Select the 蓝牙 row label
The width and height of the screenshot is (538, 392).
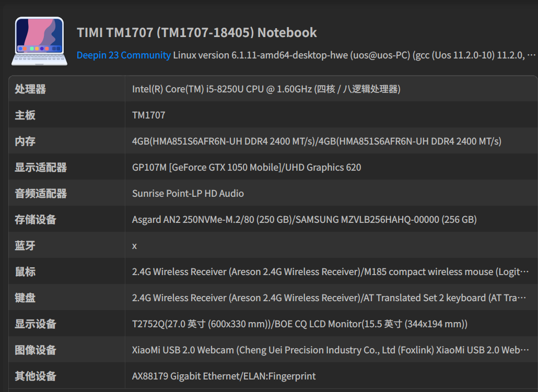(25, 246)
